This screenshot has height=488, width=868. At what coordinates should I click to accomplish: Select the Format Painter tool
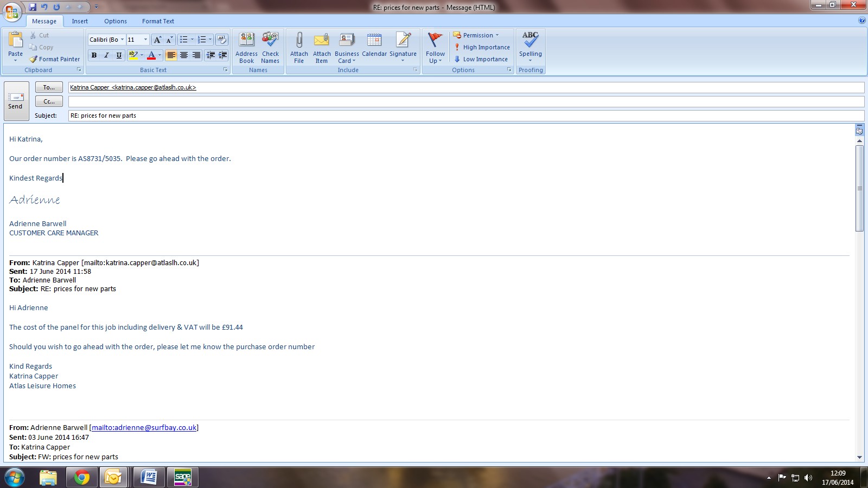[x=55, y=59]
